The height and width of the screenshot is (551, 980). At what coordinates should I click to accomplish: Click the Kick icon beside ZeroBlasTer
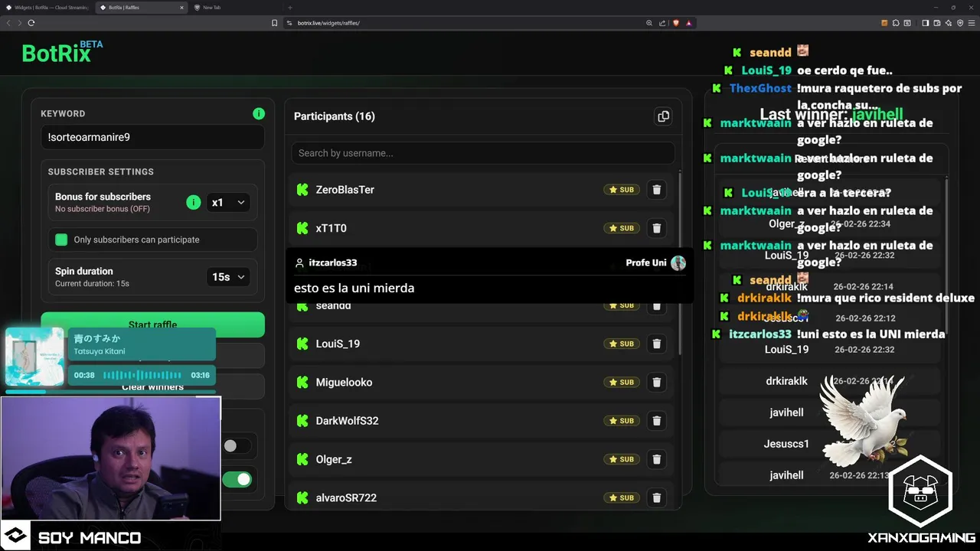tap(302, 190)
